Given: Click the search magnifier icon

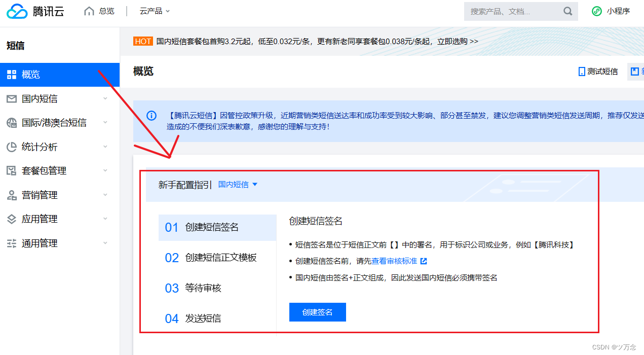Looking at the screenshot, I should tap(568, 11).
